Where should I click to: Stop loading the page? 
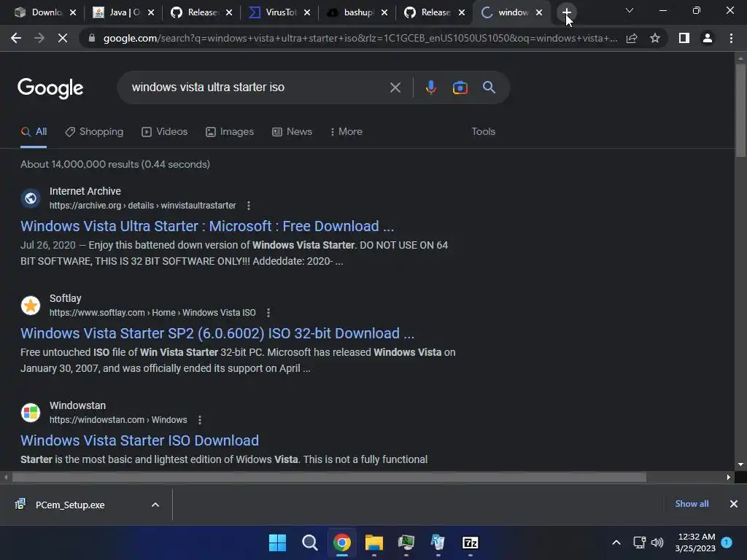coord(63,38)
